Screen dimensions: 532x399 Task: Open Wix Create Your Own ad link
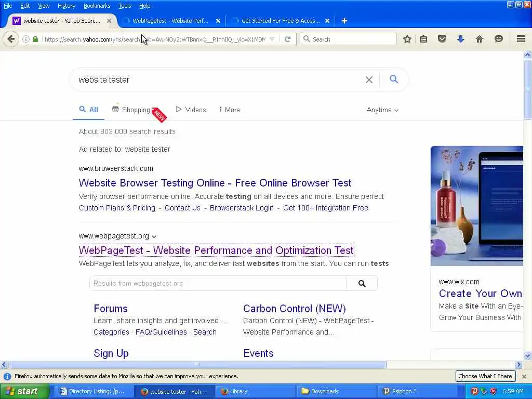pyautogui.click(x=480, y=294)
